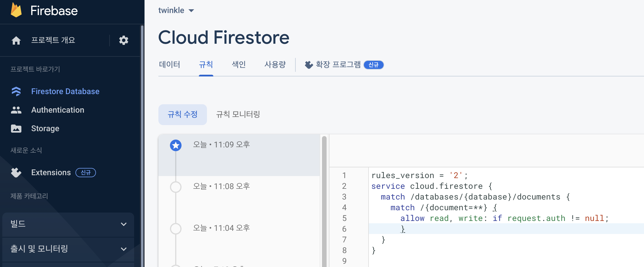Viewport: 644px width, 267px height.
Task: Open Storage via its sidebar icon
Action: [x=16, y=128]
